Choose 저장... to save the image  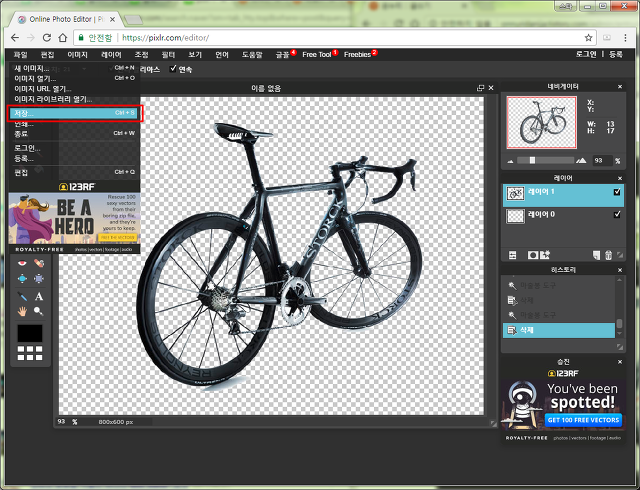tap(74, 113)
